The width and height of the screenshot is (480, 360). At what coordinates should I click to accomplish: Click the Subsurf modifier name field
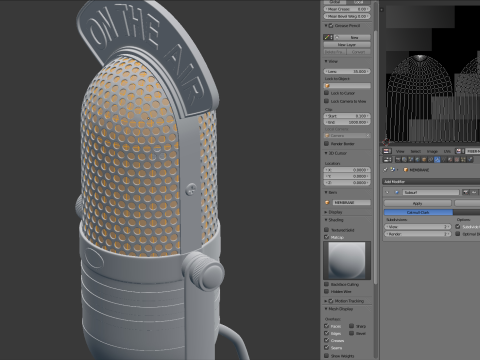click(431, 192)
